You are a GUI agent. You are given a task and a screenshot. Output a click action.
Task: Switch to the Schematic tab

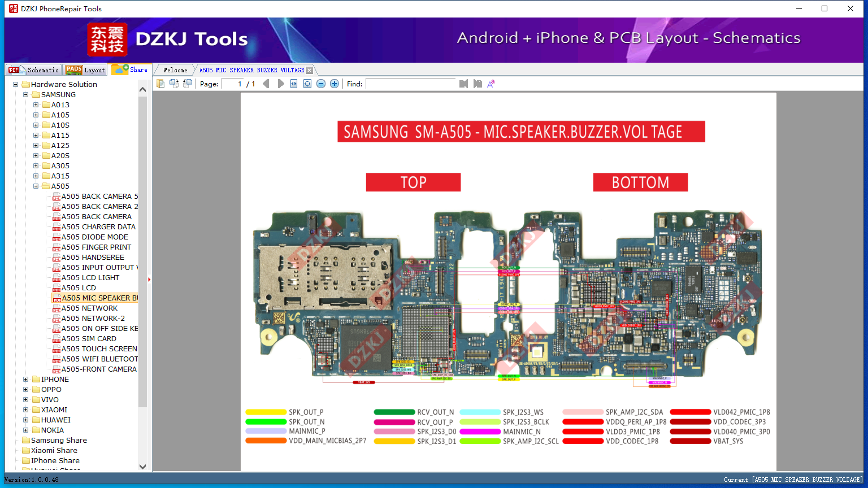[x=33, y=70]
